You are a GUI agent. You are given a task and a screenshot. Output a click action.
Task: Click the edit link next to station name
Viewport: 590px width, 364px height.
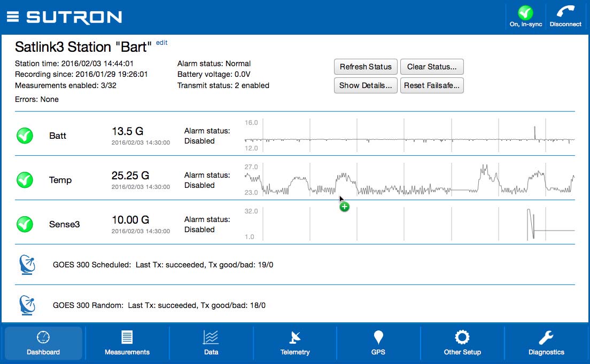pyautogui.click(x=161, y=43)
